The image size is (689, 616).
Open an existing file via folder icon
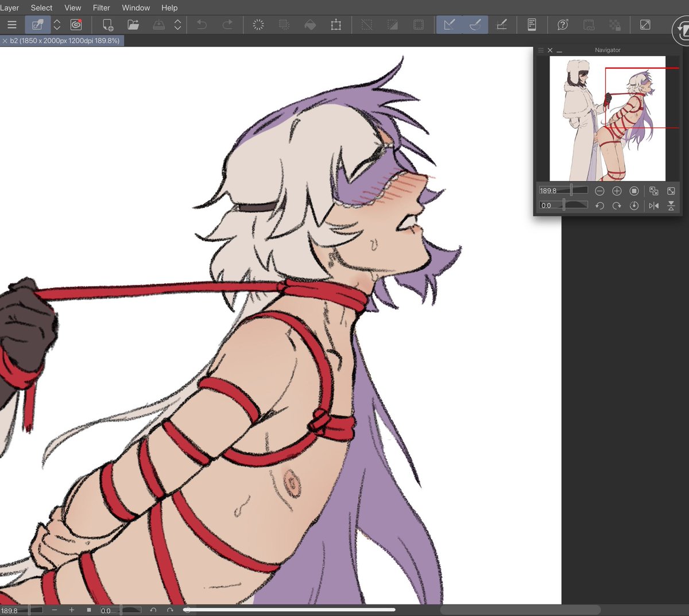click(133, 25)
